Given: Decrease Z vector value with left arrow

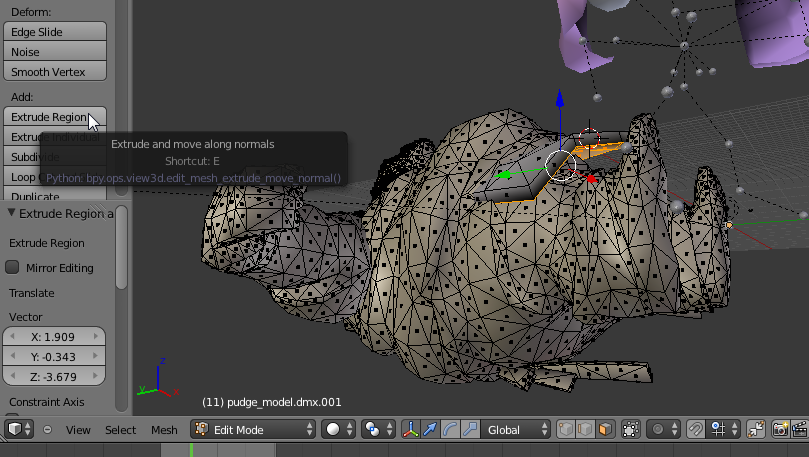Looking at the screenshot, I should click(x=12, y=376).
